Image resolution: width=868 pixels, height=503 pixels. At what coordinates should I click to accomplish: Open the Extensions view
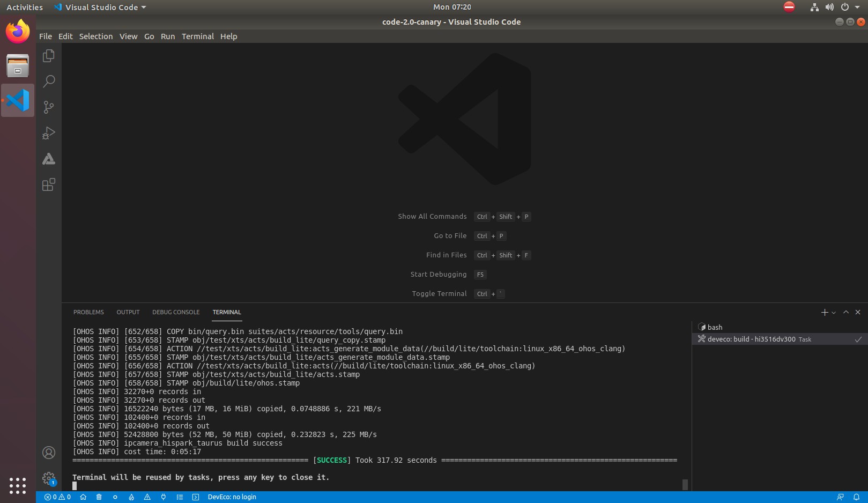(49, 184)
